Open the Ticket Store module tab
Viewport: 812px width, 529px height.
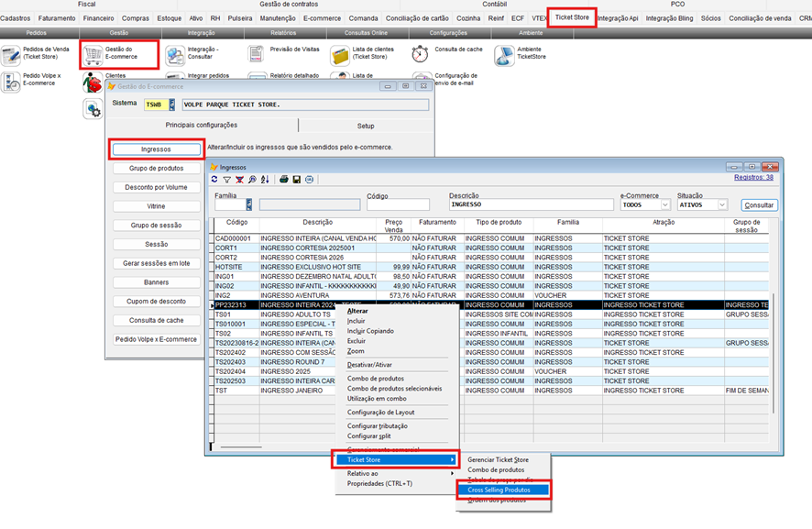tap(572, 17)
